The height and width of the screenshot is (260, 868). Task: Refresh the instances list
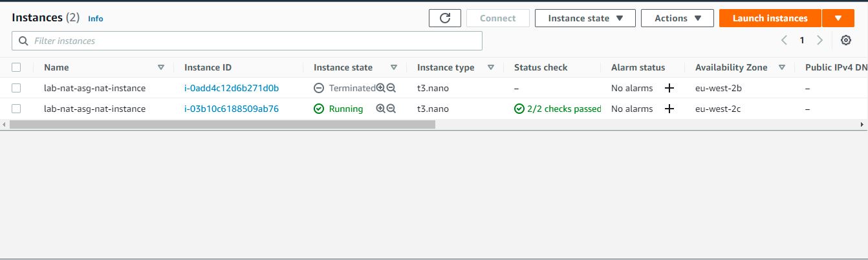click(445, 18)
